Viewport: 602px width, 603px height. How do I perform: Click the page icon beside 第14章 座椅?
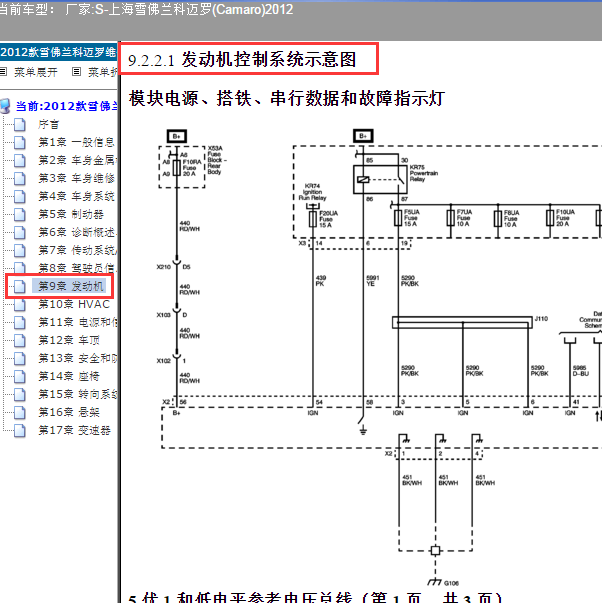point(20,376)
